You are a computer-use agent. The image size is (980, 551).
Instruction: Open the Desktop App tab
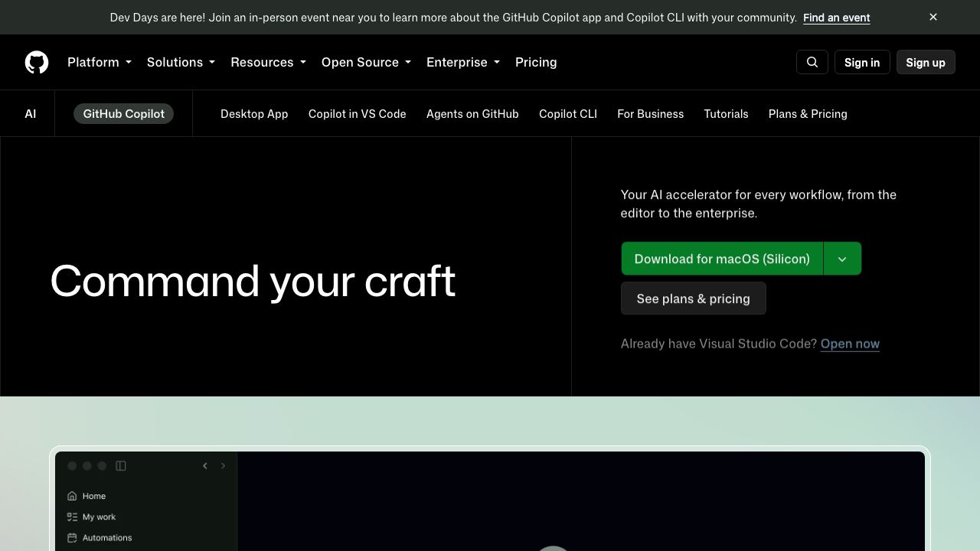pos(254,113)
